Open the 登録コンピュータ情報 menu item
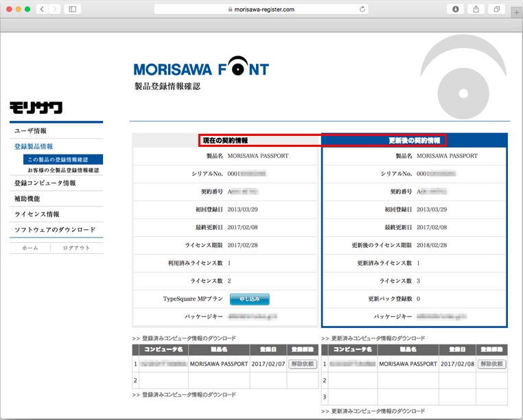523x420 pixels. click(45, 183)
